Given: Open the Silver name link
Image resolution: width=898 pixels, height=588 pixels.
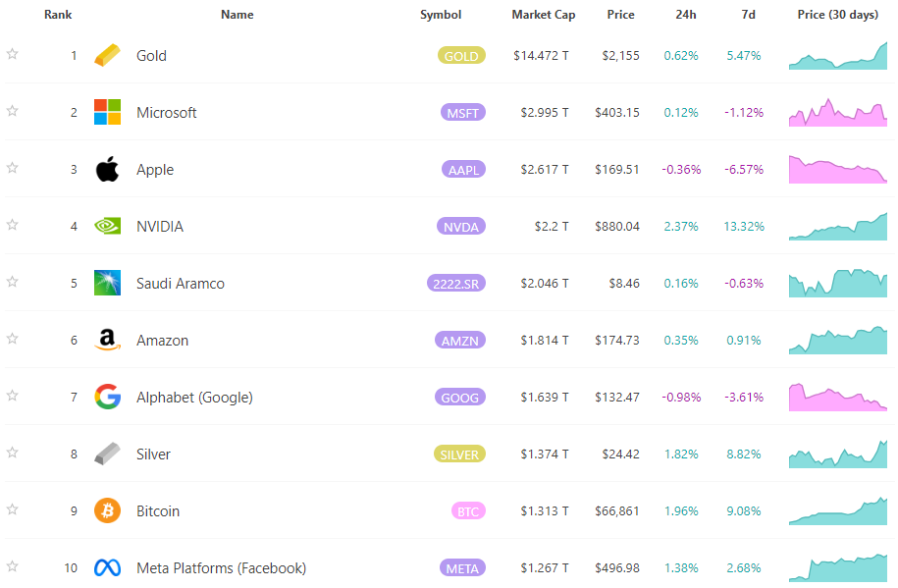Looking at the screenshot, I should tap(153, 454).
